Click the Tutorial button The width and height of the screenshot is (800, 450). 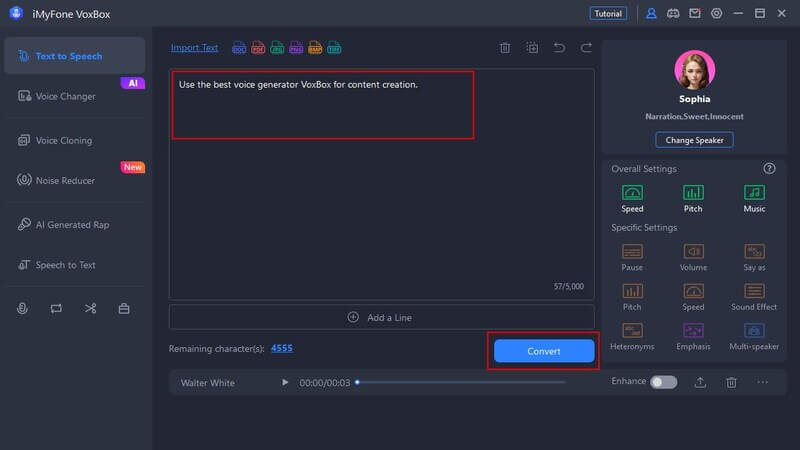(x=608, y=14)
